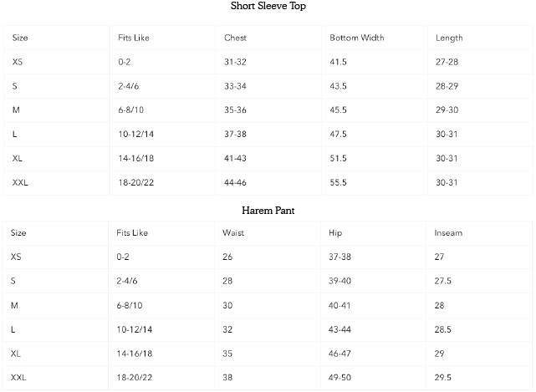This screenshot has width=536, height=392.
Task: Click the 27-28 length value
Action: point(447,62)
